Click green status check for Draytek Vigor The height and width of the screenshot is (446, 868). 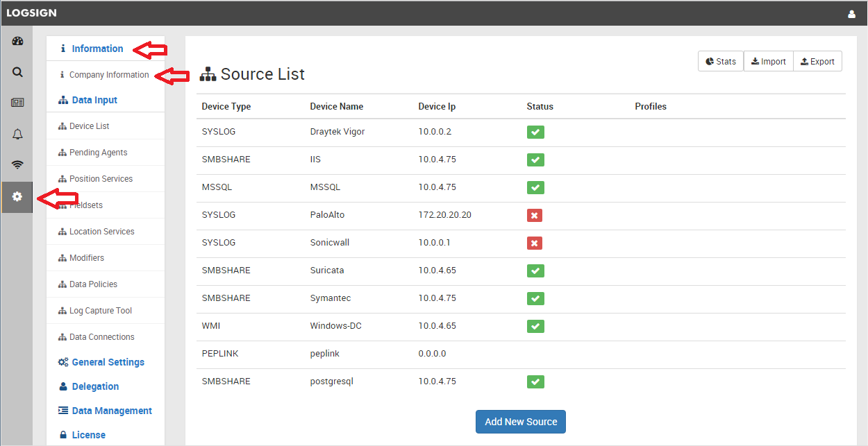click(535, 132)
